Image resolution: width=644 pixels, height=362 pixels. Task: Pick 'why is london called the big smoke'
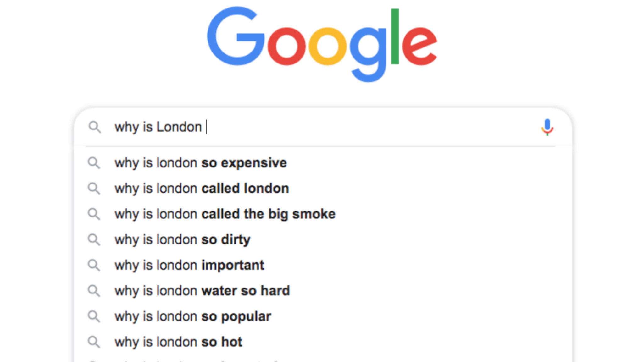click(x=225, y=214)
